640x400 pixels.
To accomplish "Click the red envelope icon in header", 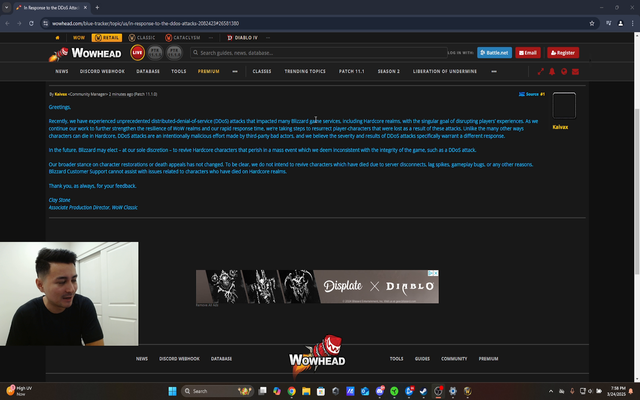I will tap(575, 71).
